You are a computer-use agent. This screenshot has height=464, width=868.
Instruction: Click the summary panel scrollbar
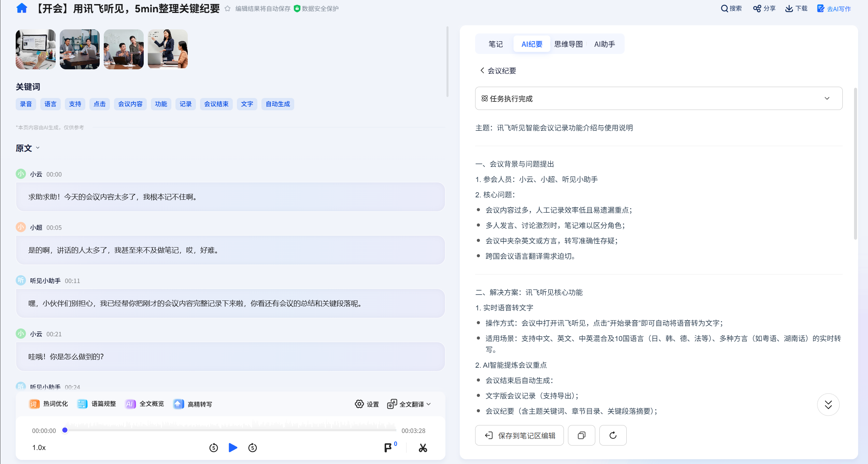(x=855, y=164)
